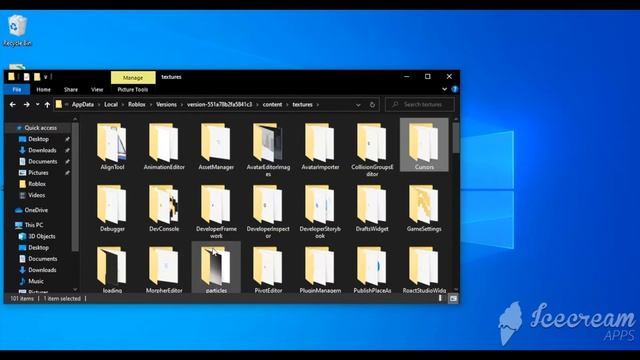640x360 pixels.
Task: Select Roblox in Quick access
Action: (37, 184)
